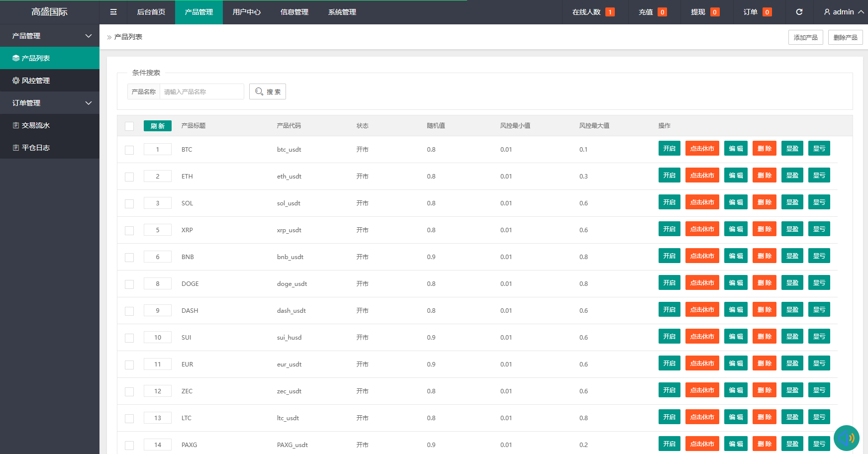
Task: Click 点击休市 for the ETH row
Action: tap(702, 176)
